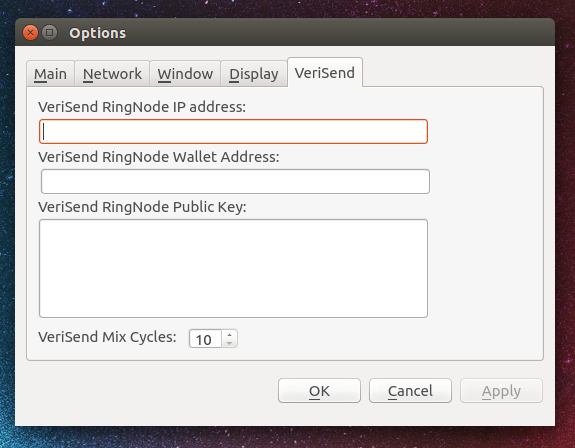Click the "VeriSend RingNode IP address:" label

click(142, 107)
